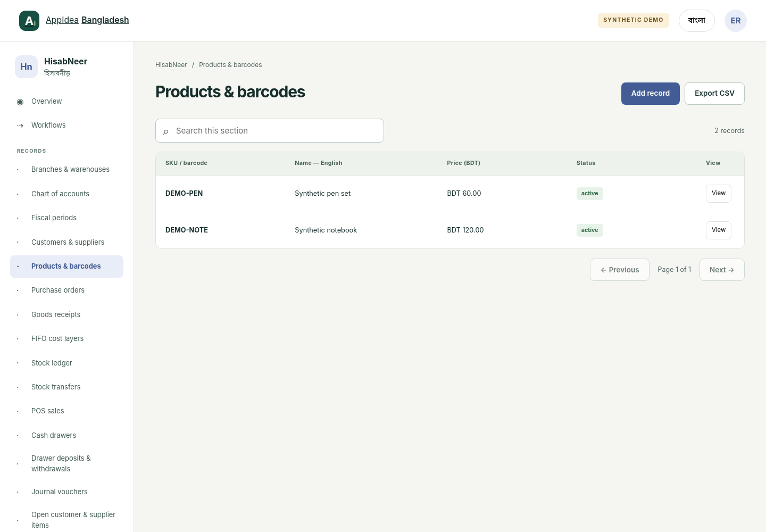Open Overview in the sidebar
This screenshot has width=766, height=532.
66,102
